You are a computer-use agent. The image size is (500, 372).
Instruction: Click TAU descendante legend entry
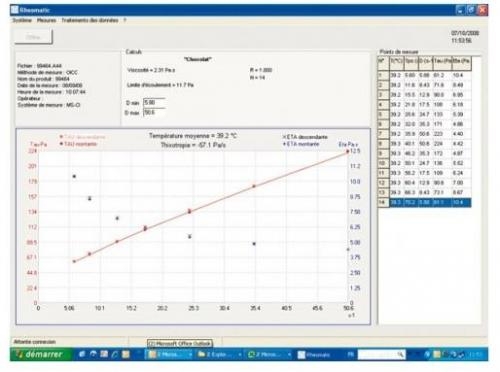(x=82, y=137)
